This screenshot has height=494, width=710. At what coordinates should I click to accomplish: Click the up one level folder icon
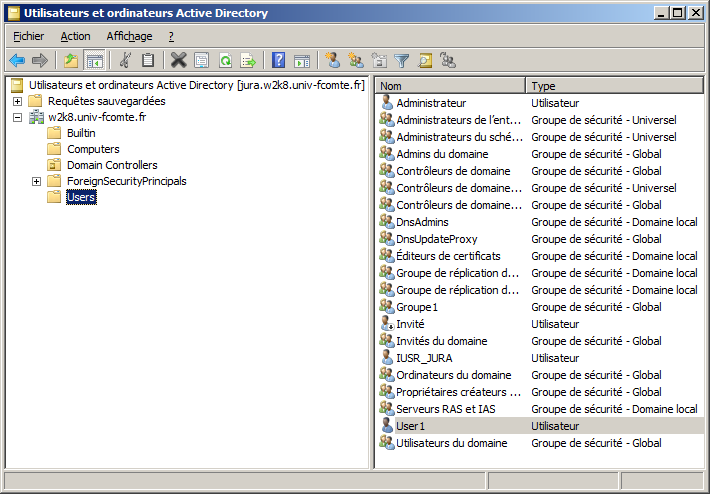point(71,61)
